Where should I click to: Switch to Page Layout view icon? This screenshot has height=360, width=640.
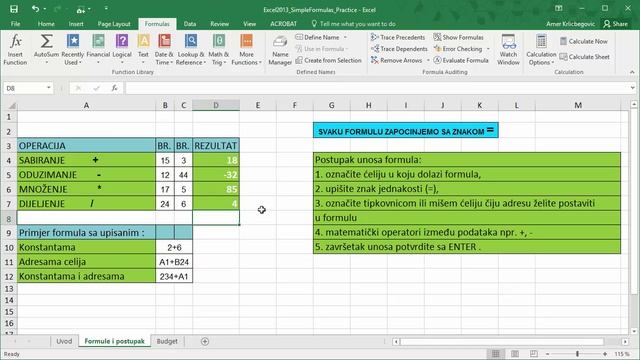pyautogui.click(x=515, y=354)
